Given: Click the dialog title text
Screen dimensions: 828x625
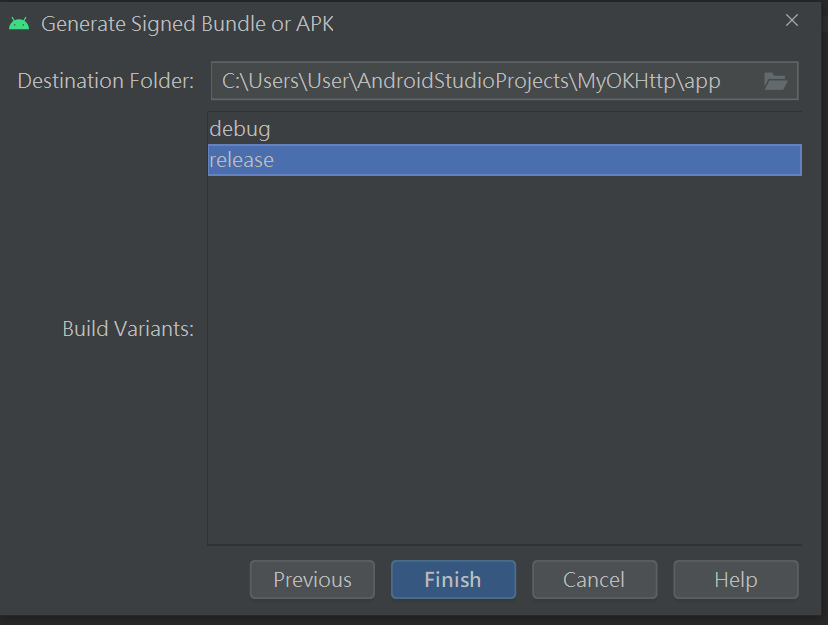Looking at the screenshot, I should 187,24.
